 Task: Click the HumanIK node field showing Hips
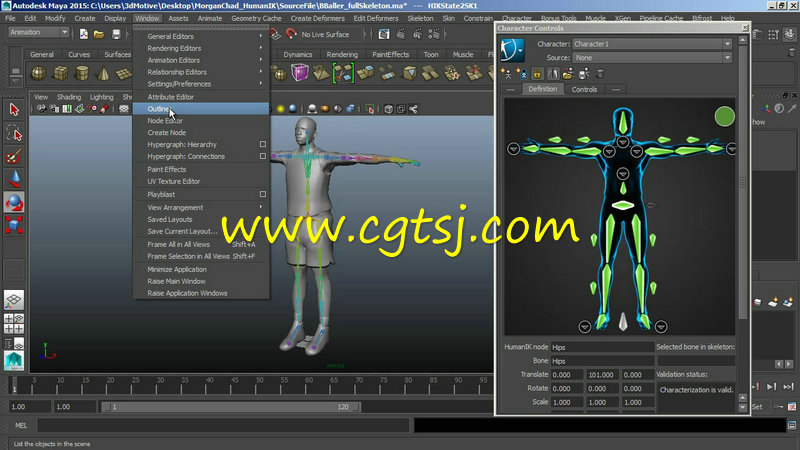[602, 347]
